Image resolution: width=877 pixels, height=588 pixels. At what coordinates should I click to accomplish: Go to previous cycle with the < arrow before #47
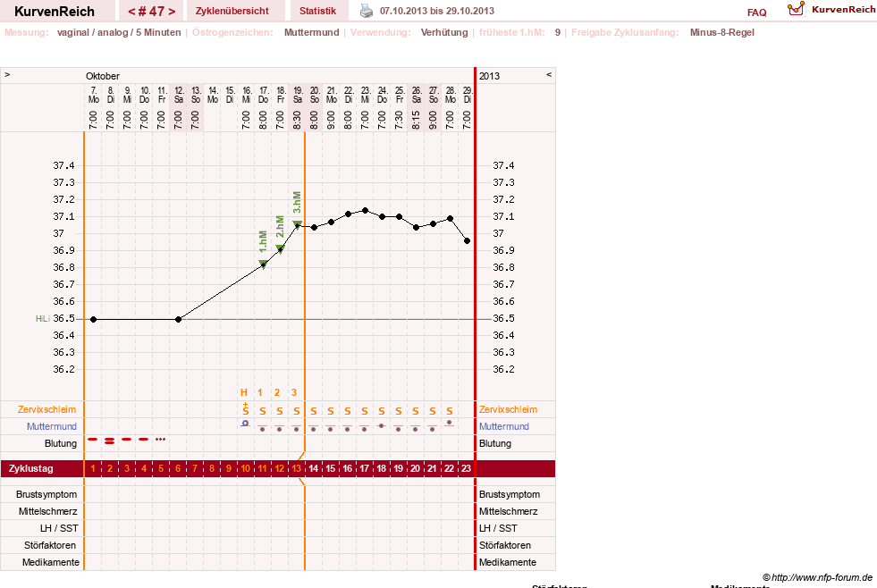[x=131, y=12]
